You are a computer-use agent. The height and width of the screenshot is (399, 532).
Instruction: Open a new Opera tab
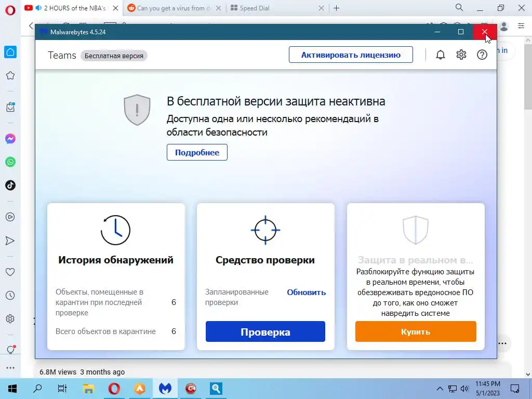coord(336,8)
